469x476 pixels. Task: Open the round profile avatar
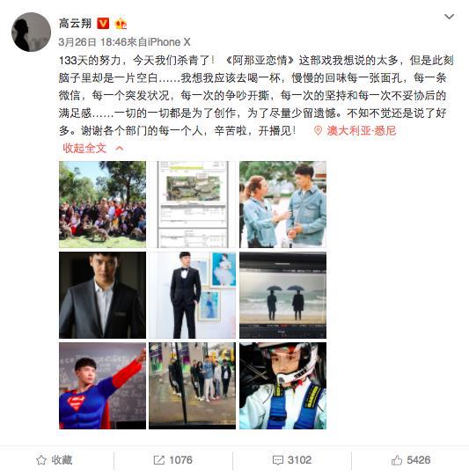pos(31,32)
